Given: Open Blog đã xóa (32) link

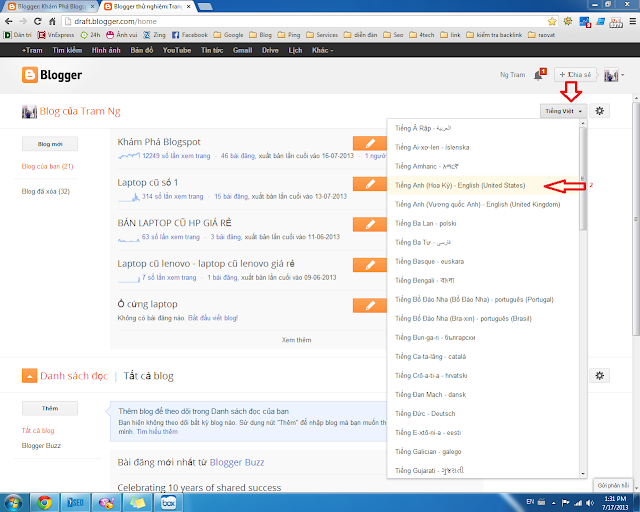Looking at the screenshot, I should [46, 191].
